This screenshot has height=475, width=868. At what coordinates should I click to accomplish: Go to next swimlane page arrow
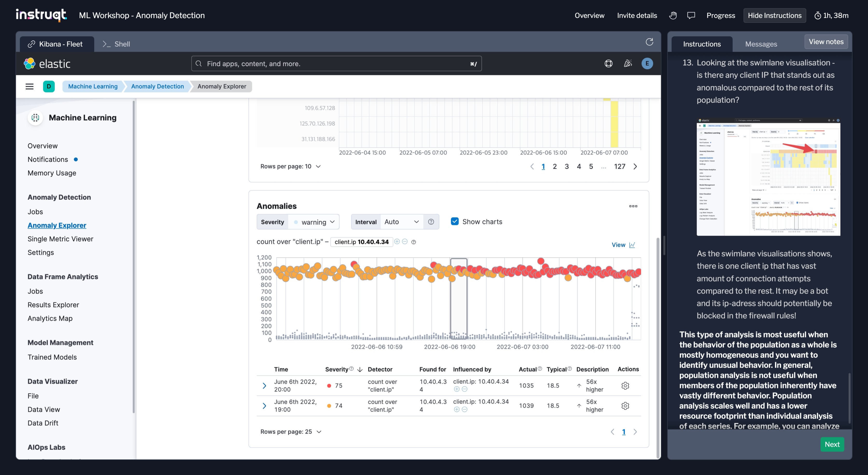635,166
